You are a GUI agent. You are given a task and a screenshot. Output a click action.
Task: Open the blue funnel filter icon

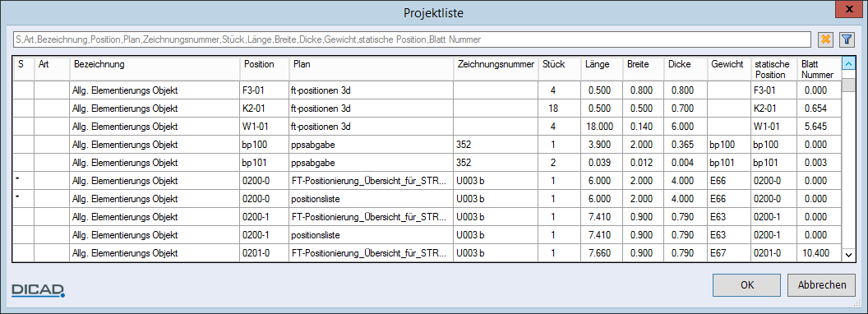pos(847,39)
